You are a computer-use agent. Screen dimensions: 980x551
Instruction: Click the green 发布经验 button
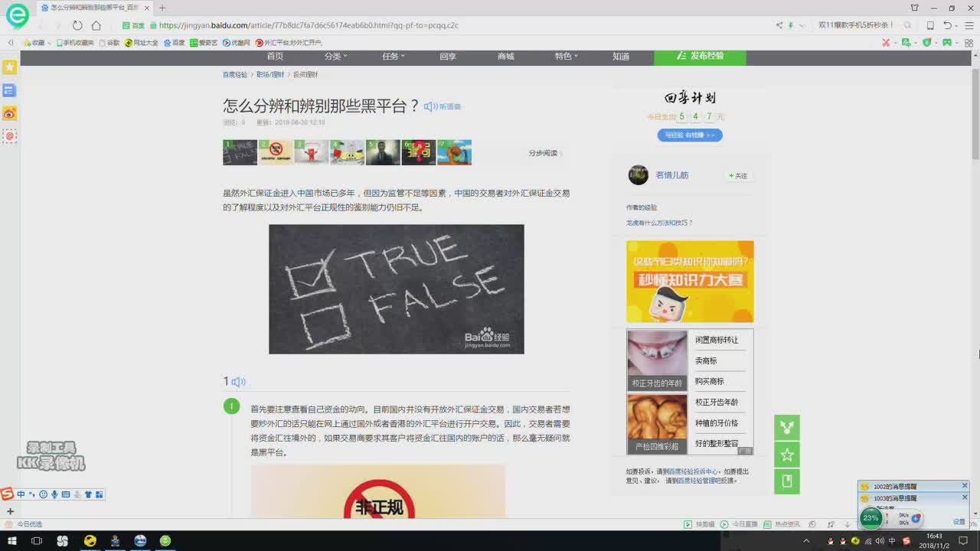(x=700, y=57)
